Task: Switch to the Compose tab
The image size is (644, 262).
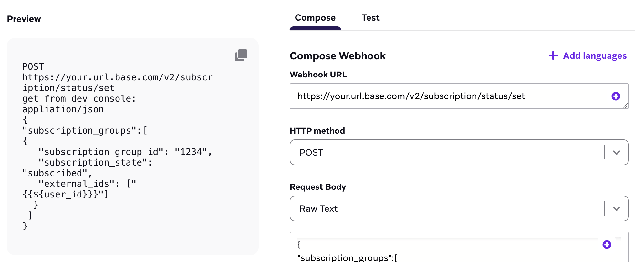Action: 315,18
